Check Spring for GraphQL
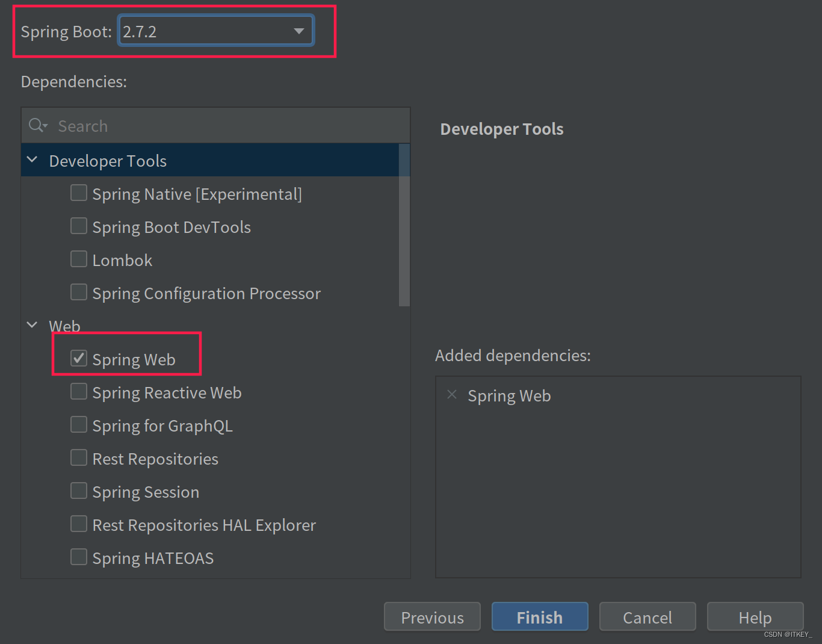 (x=79, y=425)
